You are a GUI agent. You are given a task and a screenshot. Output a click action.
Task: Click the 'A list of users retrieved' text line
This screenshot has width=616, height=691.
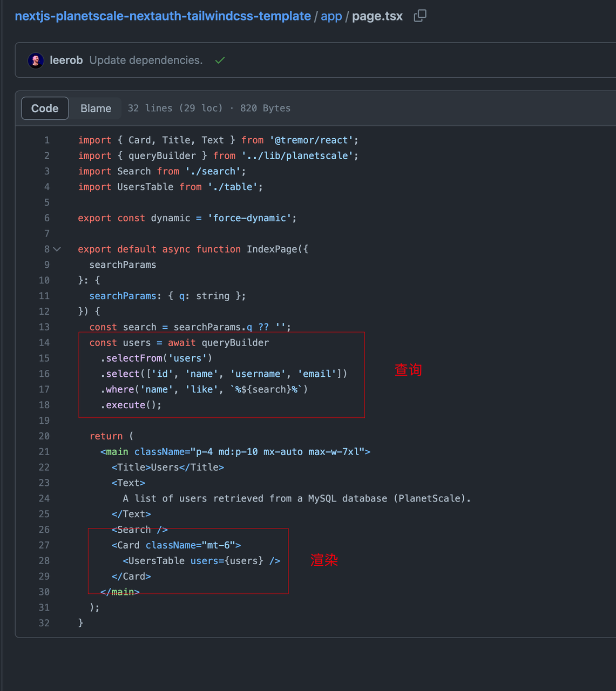tap(297, 499)
